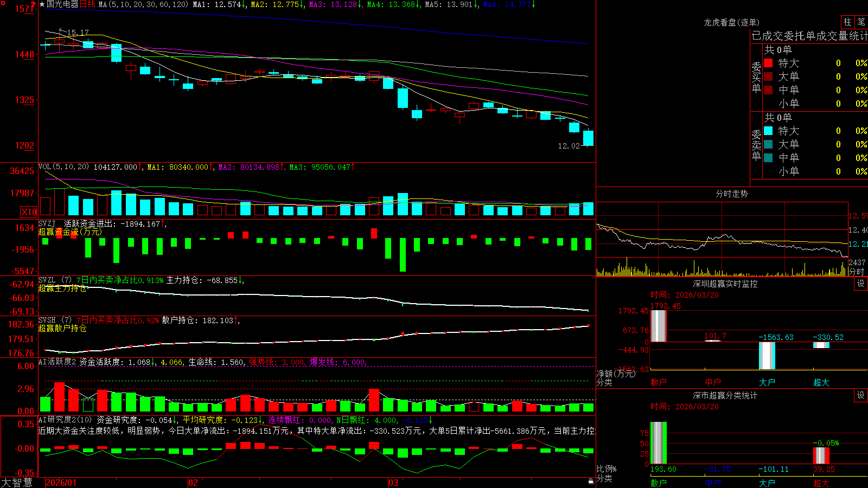Image resolution: width=868 pixels, height=488 pixels.
Task: Click the 超赢散户持仓 legend label
Action: click(62, 328)
